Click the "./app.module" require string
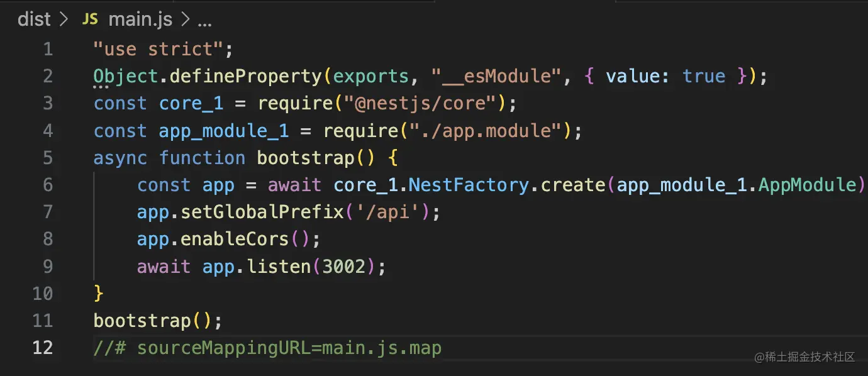The height and width of the screenshot is (376, 868). tap(486, 130)
